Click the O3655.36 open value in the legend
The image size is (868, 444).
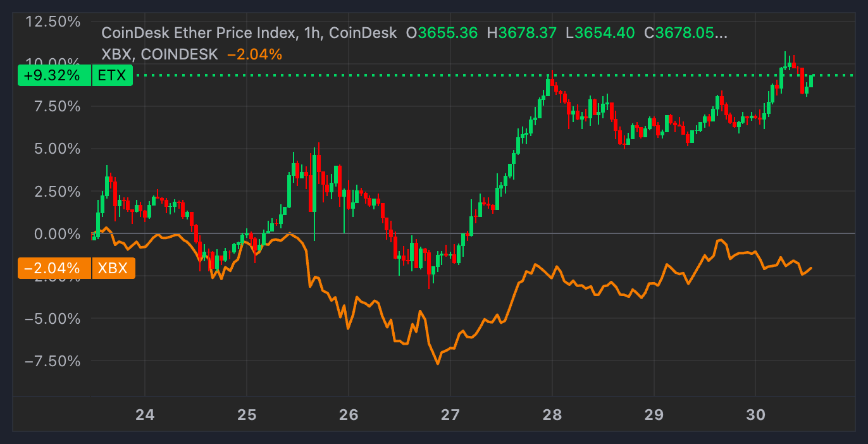click(442, 33)
